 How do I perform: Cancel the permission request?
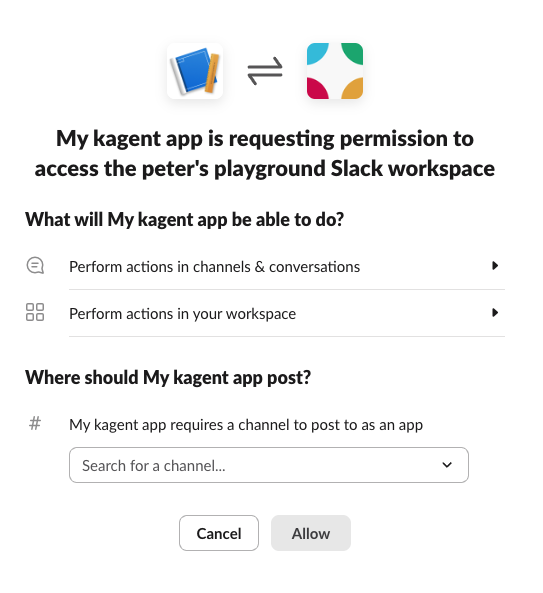[x=219, y=533]
